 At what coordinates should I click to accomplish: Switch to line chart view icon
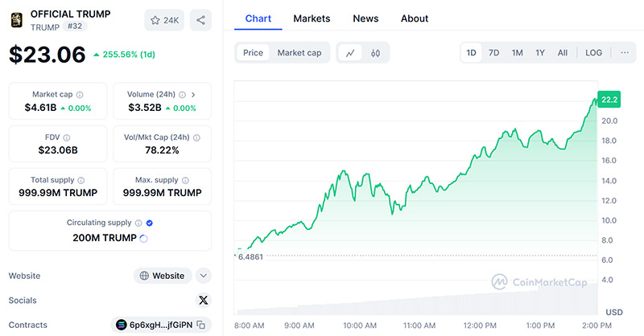coord(350,53)
